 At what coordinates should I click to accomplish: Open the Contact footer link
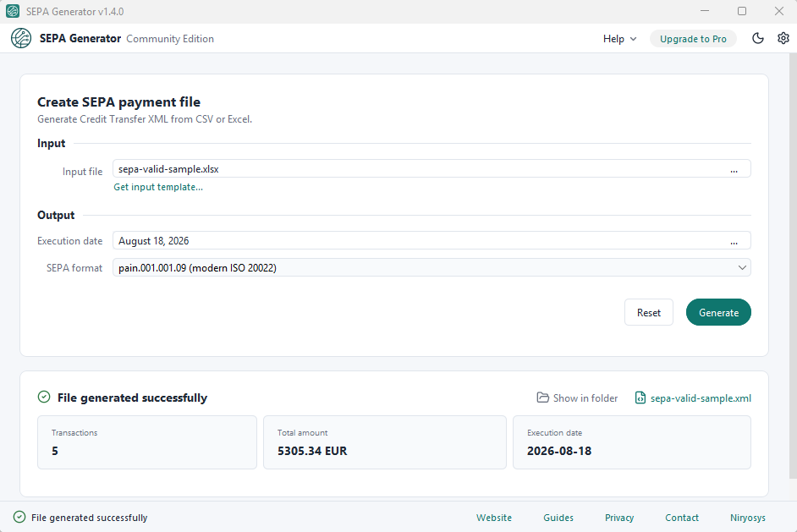point(682,518)
